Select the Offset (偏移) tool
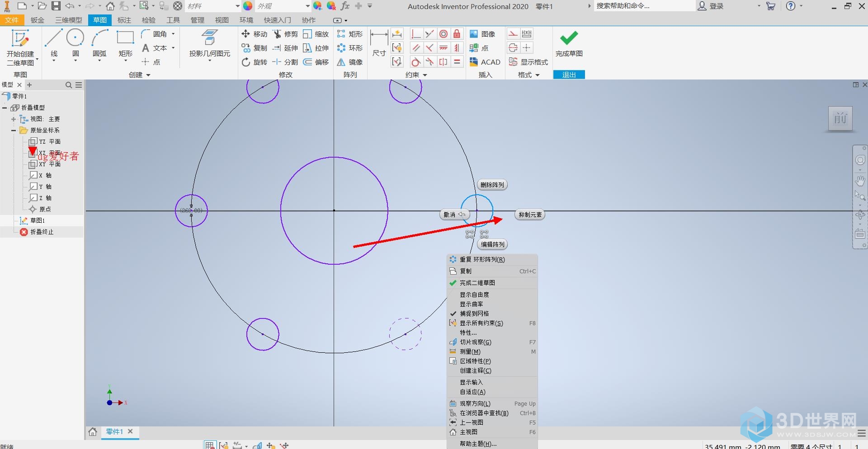 316,62
